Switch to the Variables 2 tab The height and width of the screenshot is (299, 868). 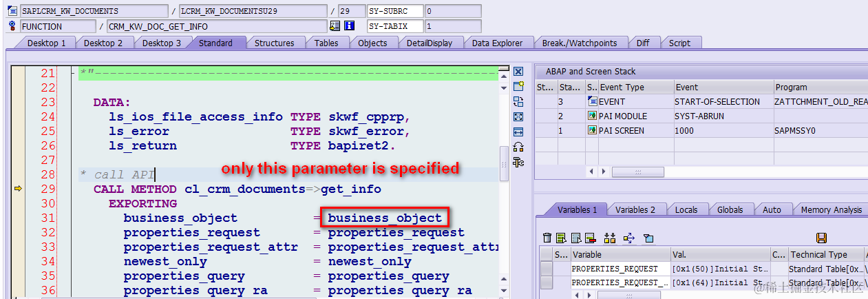click(635, 209)
